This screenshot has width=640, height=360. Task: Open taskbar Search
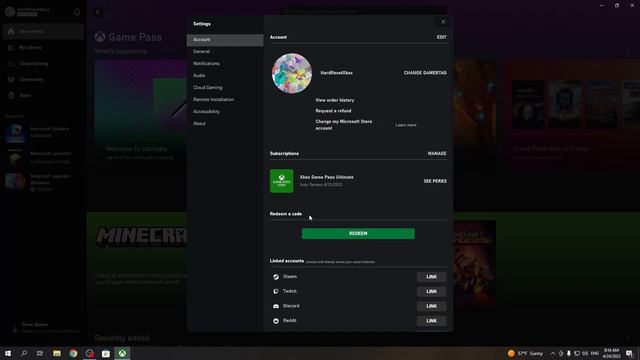[x=24, y=353]
